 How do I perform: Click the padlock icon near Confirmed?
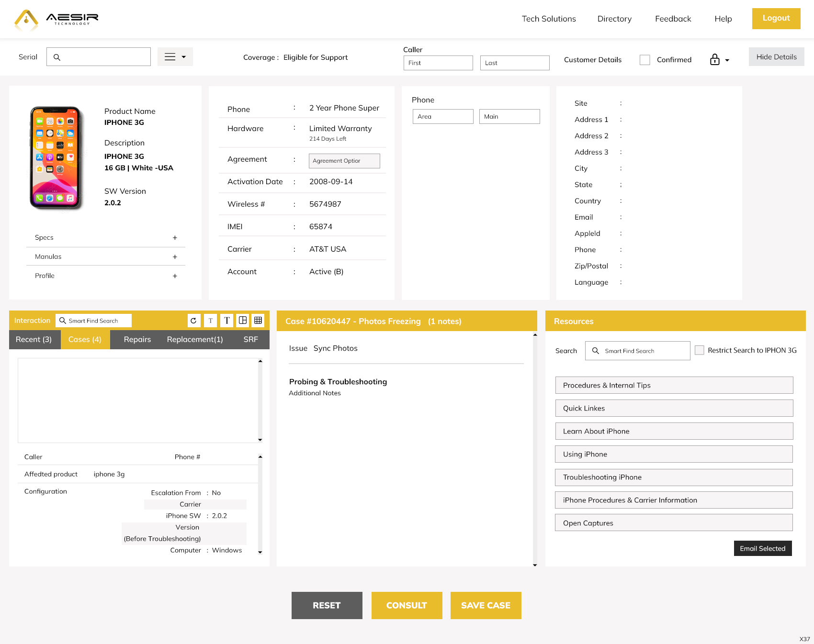715,60
